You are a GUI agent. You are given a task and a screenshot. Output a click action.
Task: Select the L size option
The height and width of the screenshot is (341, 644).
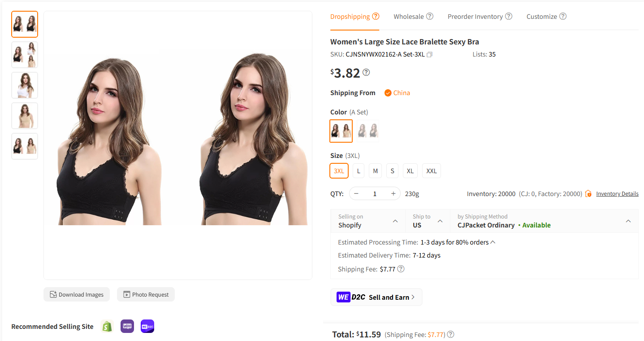pyautogui.click(x=358, y=170)
